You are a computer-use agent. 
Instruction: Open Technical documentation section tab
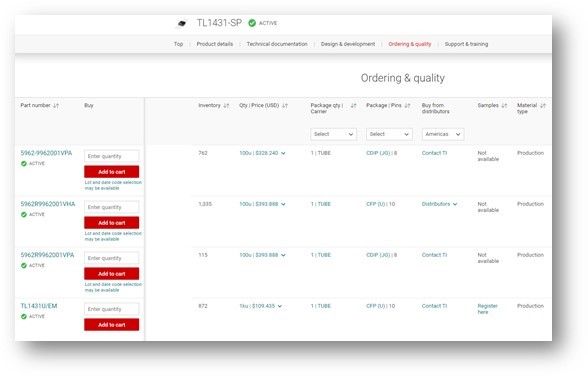[x=277, y=44]
